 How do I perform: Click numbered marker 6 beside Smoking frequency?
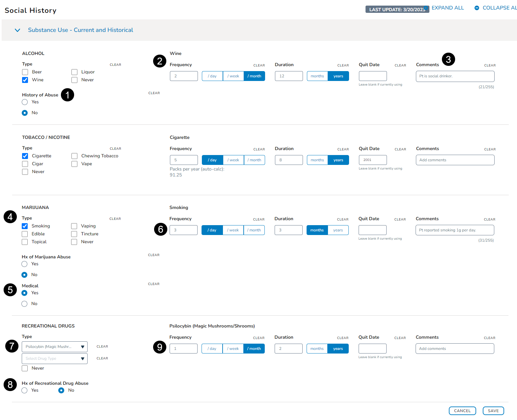coord(160,229)
